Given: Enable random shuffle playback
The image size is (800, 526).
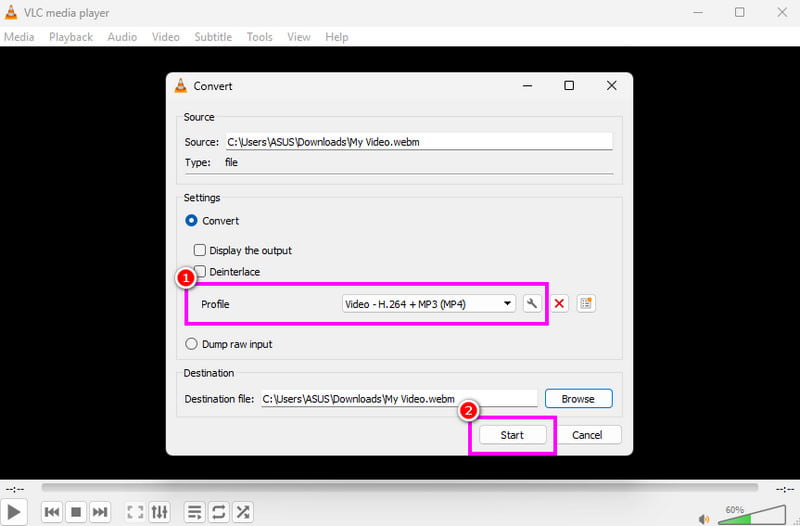Looking at the screenshot, I should [243, 512].
